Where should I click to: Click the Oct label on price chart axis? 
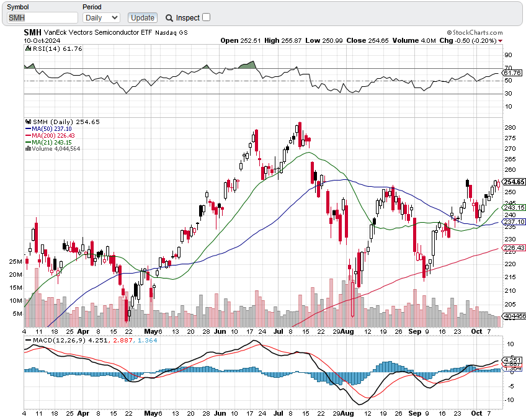[x=476, y=331]
